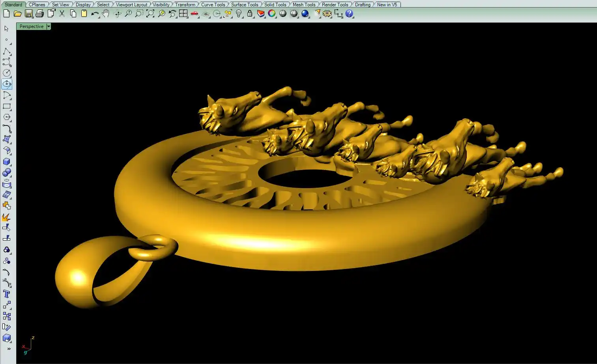Viewport: 597px width, 364px height.
Task: Choose the Polyline tool
Action: click(7, 51)
